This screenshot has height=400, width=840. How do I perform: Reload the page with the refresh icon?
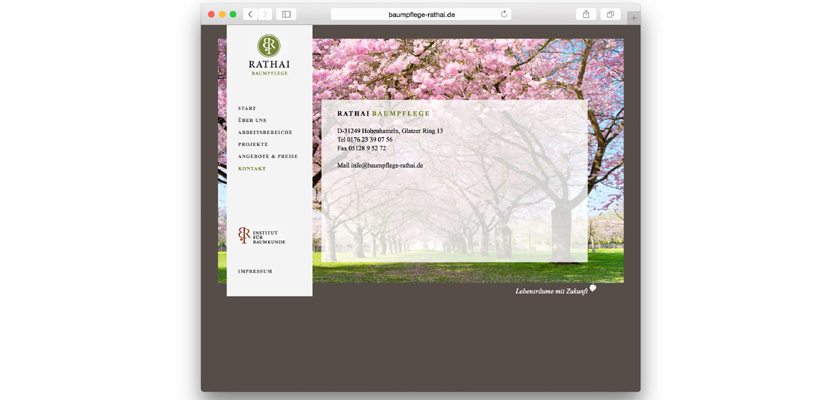pyautogui.click(x=504, y=14)
